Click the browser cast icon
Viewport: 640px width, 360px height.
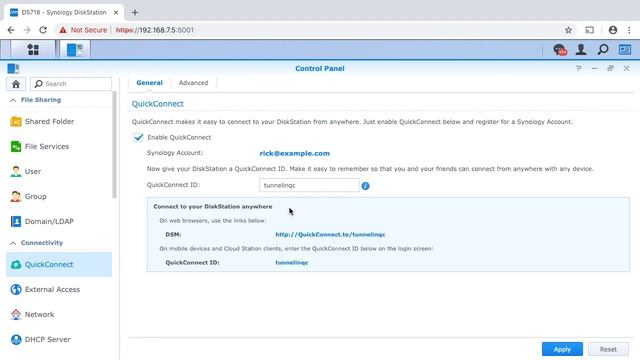pyautogui.click(x=589, y=30)
